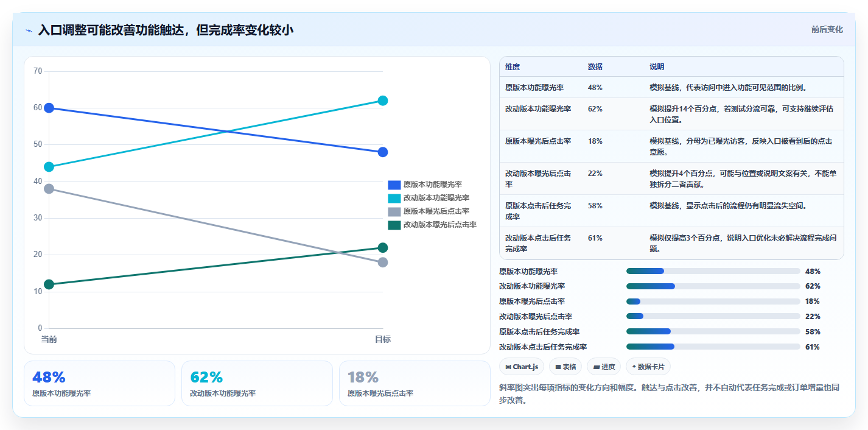Click the green data point at 目标 (22)
This screenshot has height=430, width=868.
(383, 248)
